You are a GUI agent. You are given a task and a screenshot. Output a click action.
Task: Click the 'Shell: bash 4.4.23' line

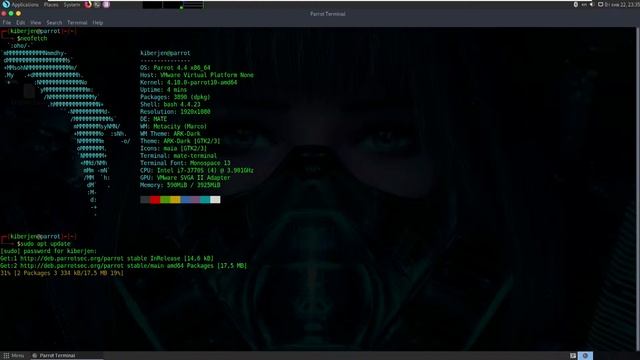click(x=170, y=104)
